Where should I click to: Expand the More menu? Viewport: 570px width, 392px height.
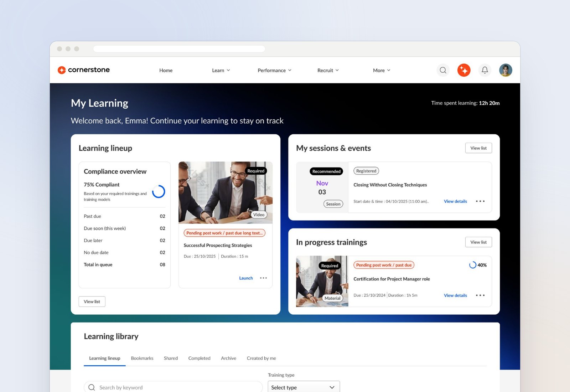click(382, 70)
